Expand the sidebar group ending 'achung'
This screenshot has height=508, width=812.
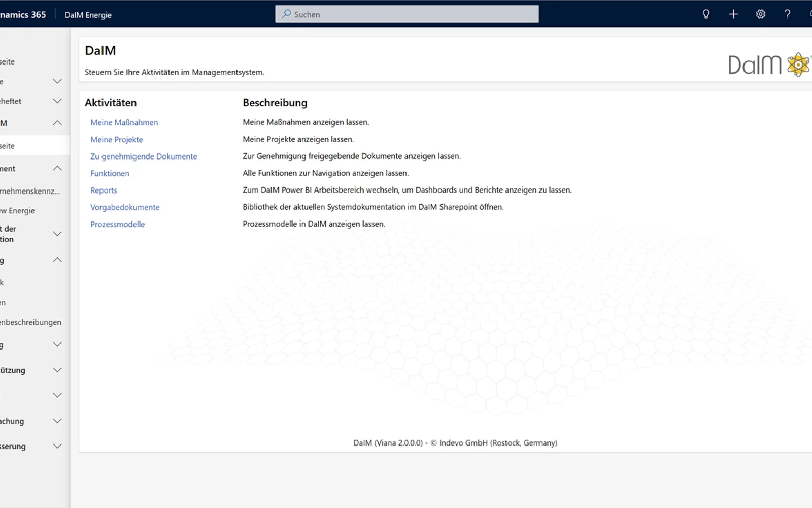pos(57,421)
